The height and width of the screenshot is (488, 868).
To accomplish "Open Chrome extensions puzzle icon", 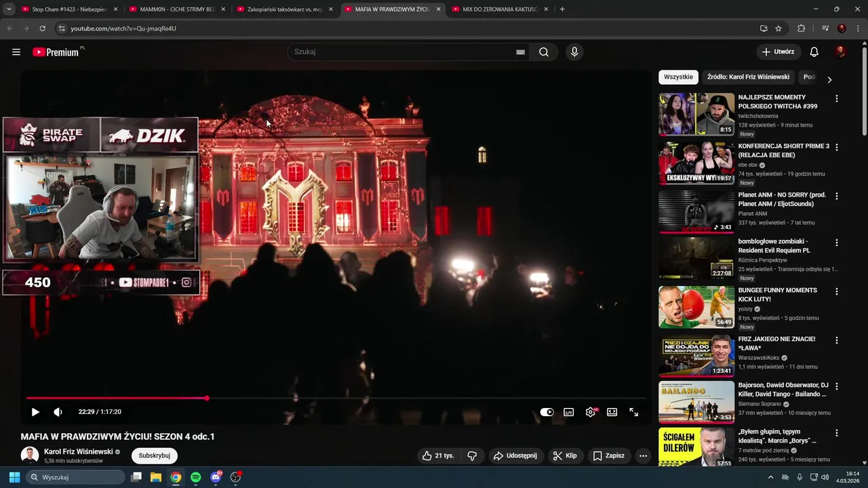I will pyautogui.click(x=802, y=28).
